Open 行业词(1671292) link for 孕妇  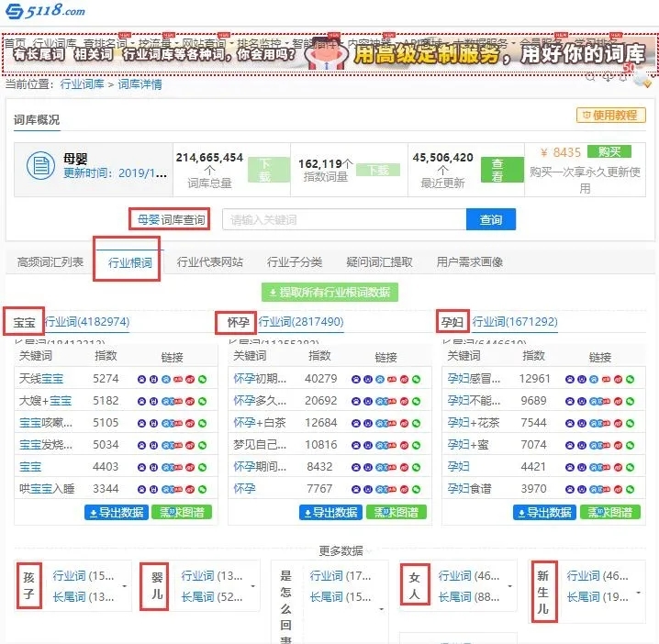pyautogui.click(x=515, y=322)
